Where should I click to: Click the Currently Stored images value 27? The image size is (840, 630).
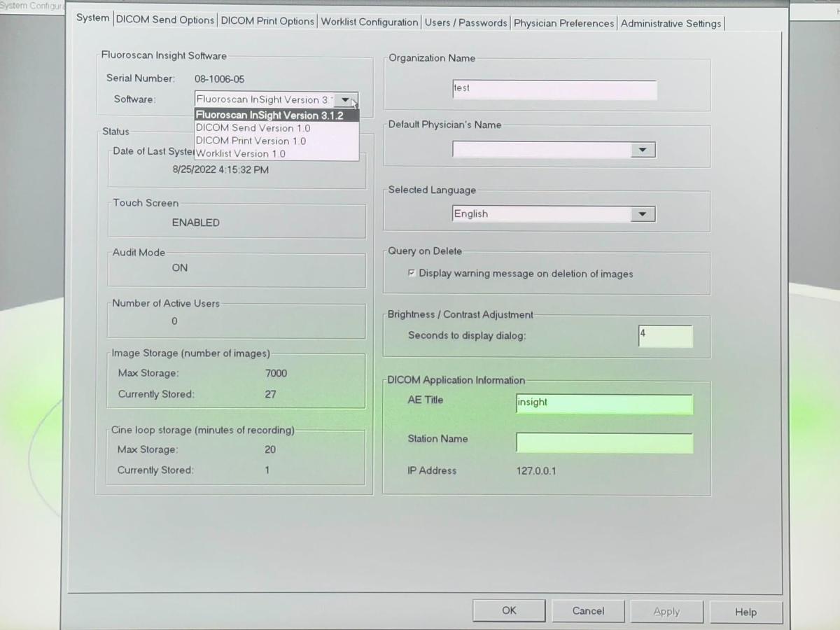(270, 394)
